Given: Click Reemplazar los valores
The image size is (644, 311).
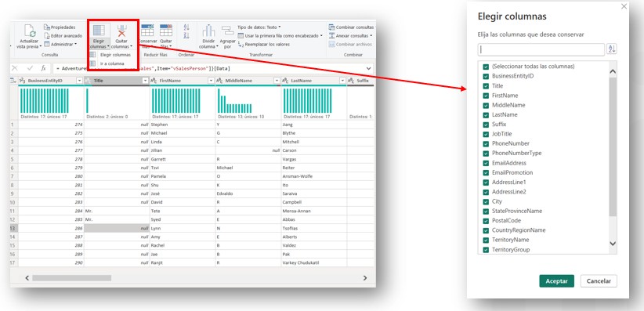Looking at the screenshot, I should tap(264, 44).
